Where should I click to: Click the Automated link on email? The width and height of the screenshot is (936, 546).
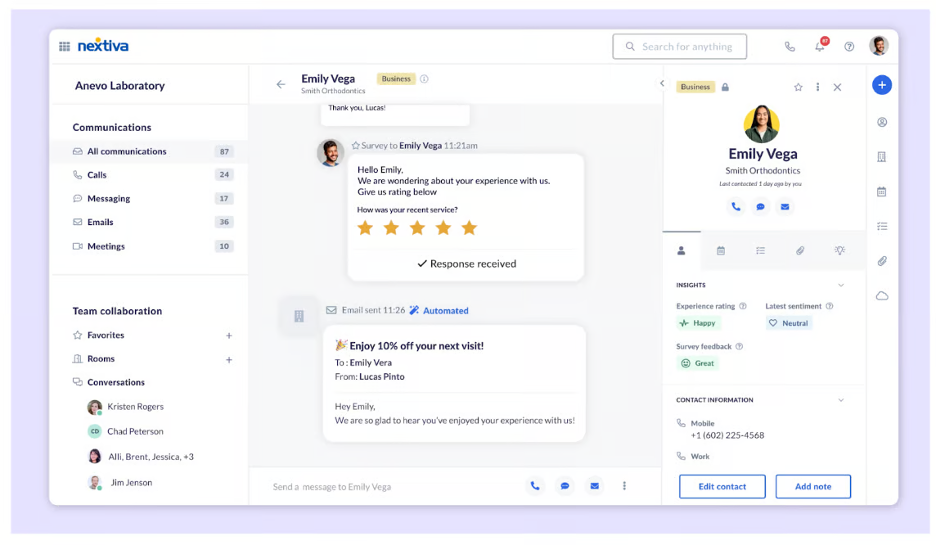pyautogui.click(x=445, y=311)
